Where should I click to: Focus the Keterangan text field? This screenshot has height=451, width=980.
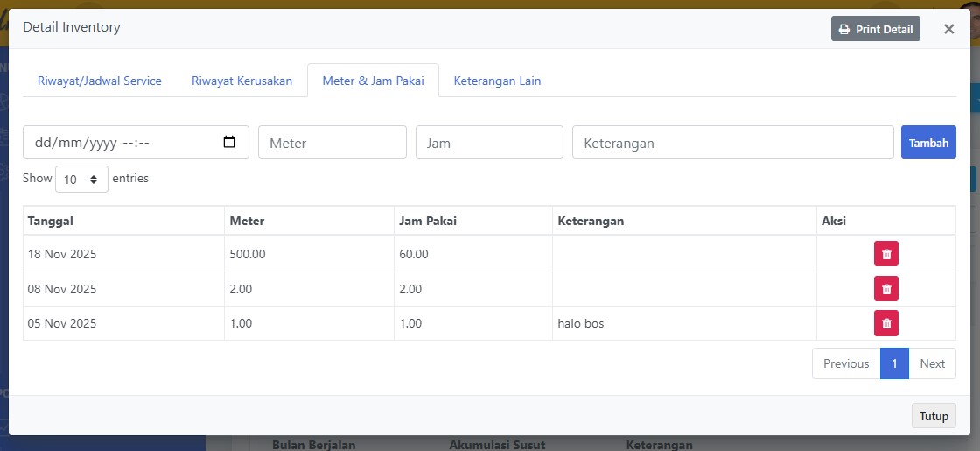pyautogui.click(x=732, y=142)
